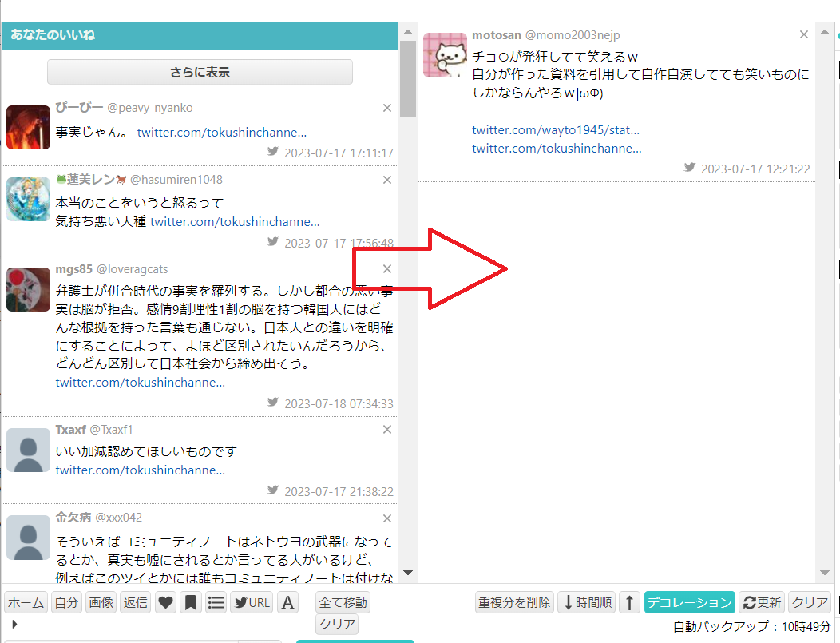Click the Twitter bird icon beside motosan's timestamp
Image resolution: width=840 pixels, height=643 pixels.
[x=689, y=168]
